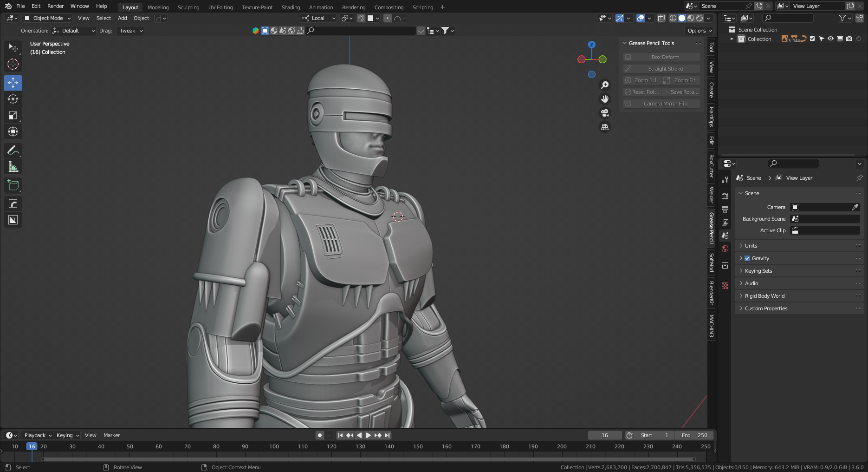This screenshot has width=868, height=472.
Task: Click the eyedropper next to Camera field
Action: click(x=855, y=207)
